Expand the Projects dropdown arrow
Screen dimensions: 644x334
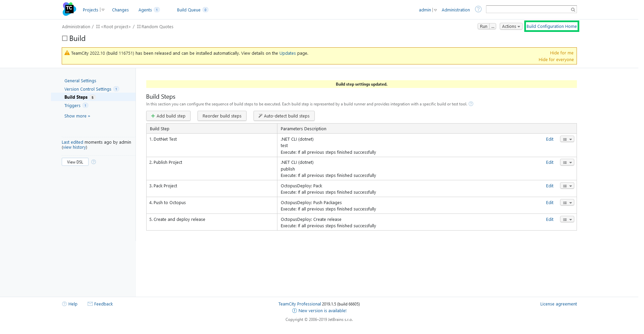point(103,10)
